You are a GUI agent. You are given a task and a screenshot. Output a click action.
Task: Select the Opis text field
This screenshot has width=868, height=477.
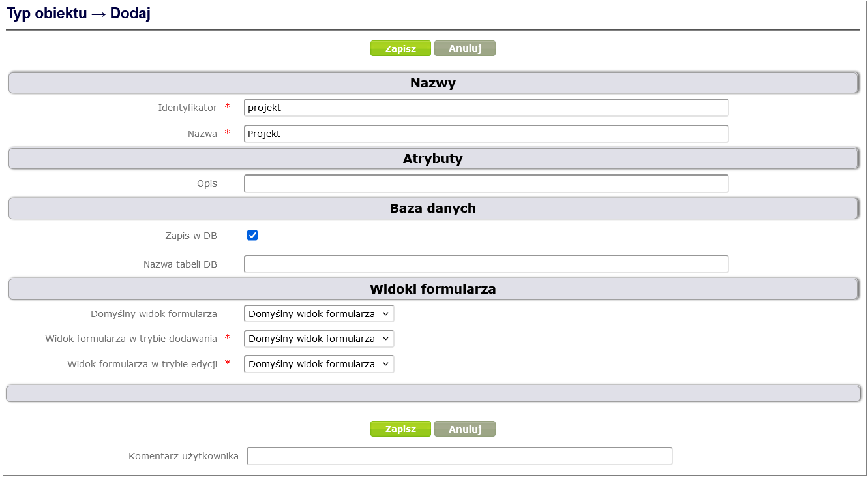[486, 184]
